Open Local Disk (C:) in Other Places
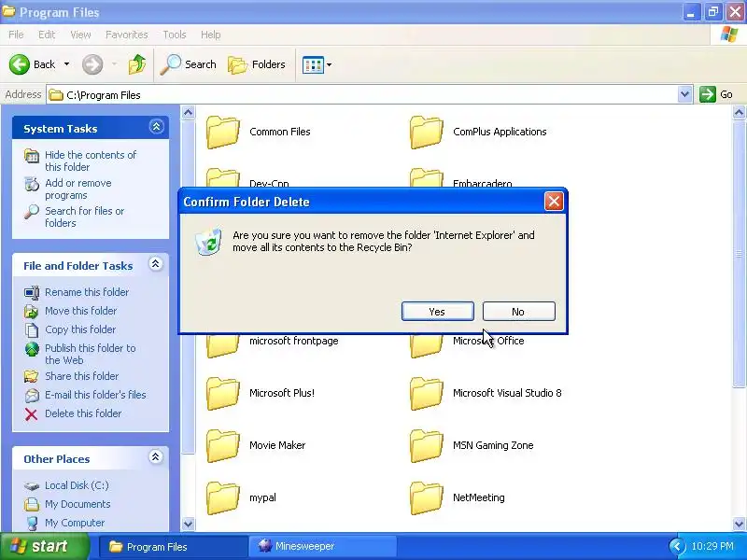Image resolution: width=747 pixels, height=560 pixels. [77, 484]
